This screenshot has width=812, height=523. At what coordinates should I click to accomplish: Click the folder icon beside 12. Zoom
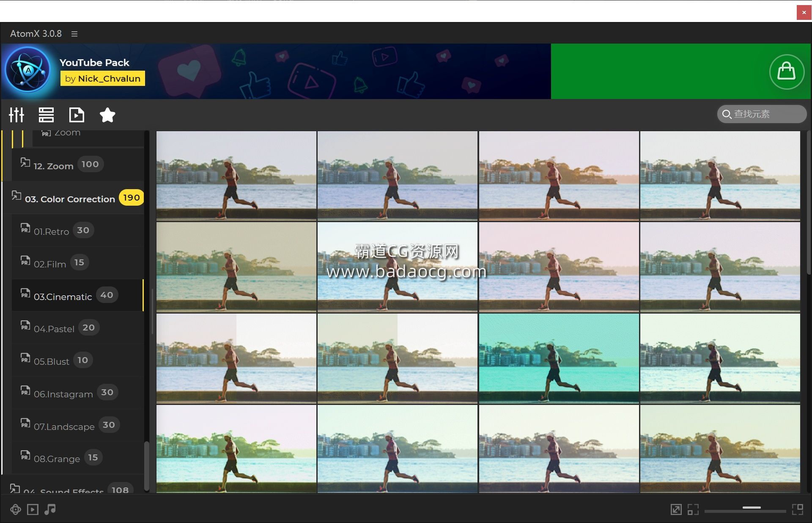pyautogui.click(x=25, y=162)
